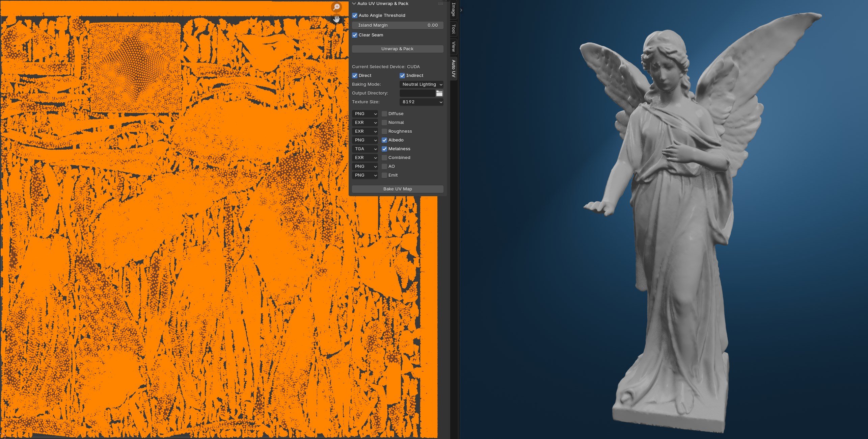Click the panel drag-handle dots icon
868x439 pixels.
(440, 4)
